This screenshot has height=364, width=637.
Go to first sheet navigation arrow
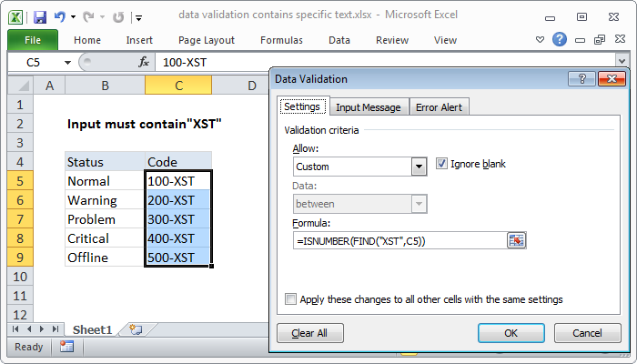(x=15, y=329)
